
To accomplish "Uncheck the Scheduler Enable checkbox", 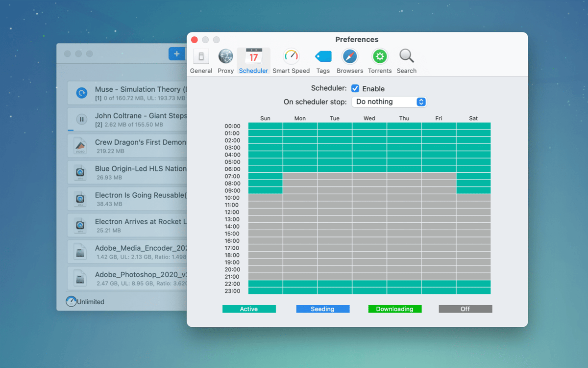I will (x=355, y=89).
